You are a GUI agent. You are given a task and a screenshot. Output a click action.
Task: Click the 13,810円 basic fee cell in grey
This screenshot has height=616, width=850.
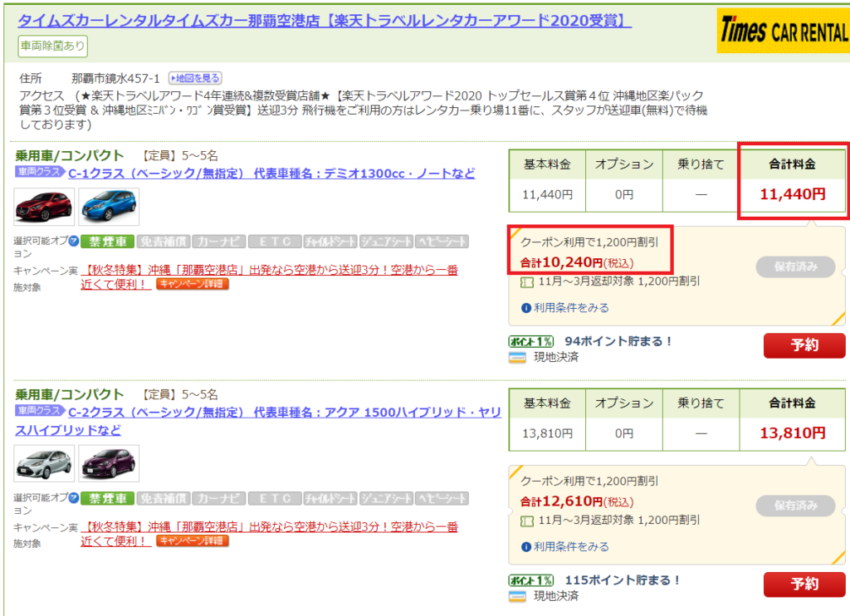pyautogui.click(x=548, y=433)
